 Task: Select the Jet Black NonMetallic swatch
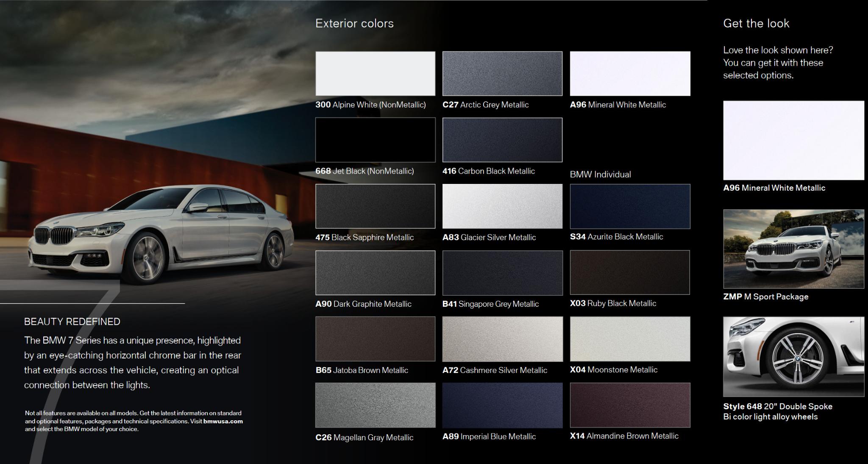coord(375,140)
